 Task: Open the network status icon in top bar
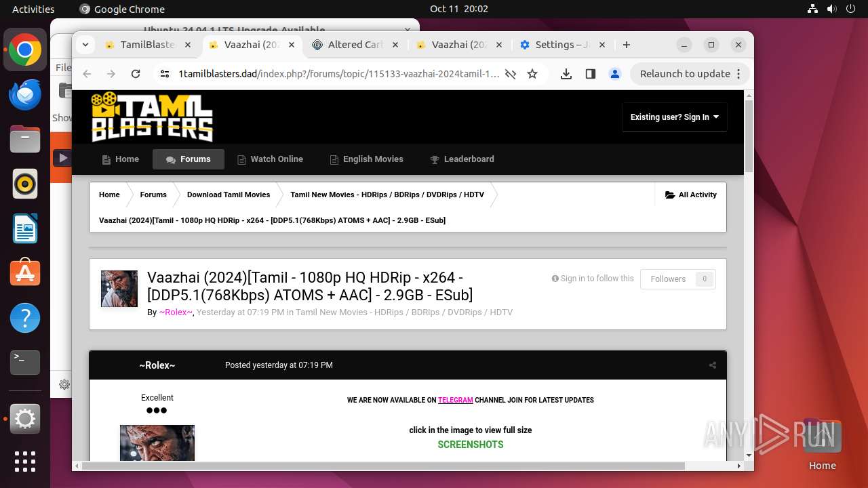coord(813,9)
